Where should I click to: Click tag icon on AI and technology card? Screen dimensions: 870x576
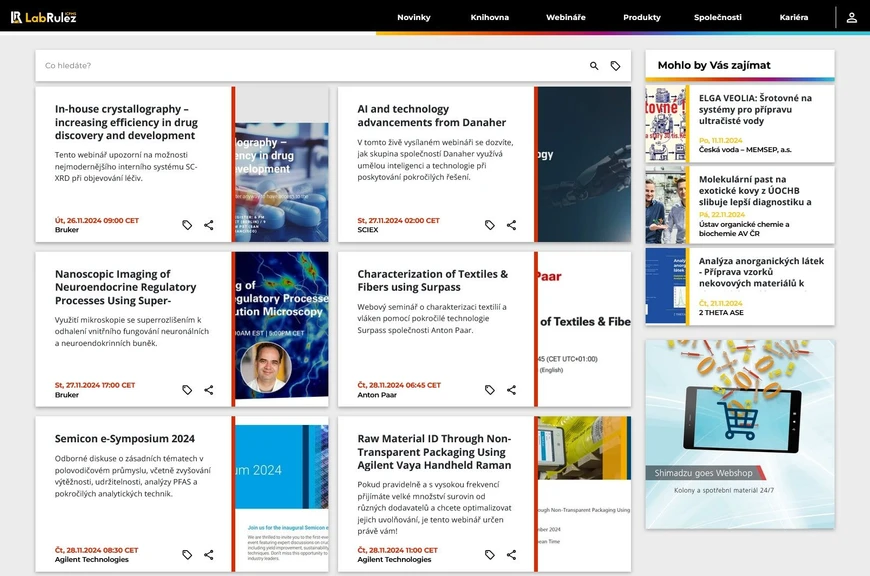pos(489,225)
